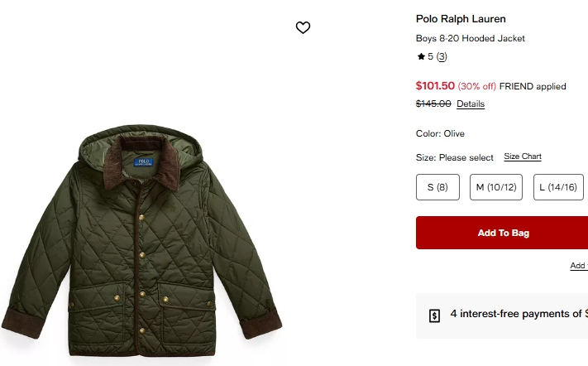Open the price Details link

coord(471,104)
